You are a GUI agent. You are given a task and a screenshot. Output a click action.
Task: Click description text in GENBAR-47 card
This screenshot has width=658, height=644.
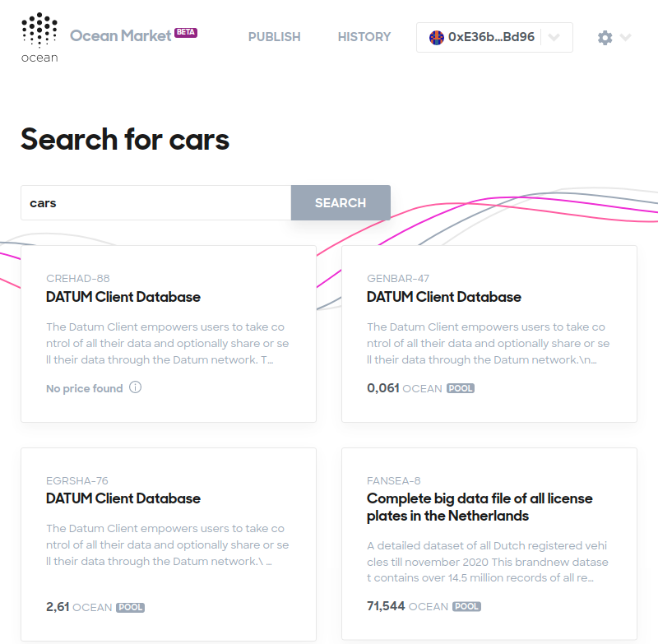coord(488,343)
